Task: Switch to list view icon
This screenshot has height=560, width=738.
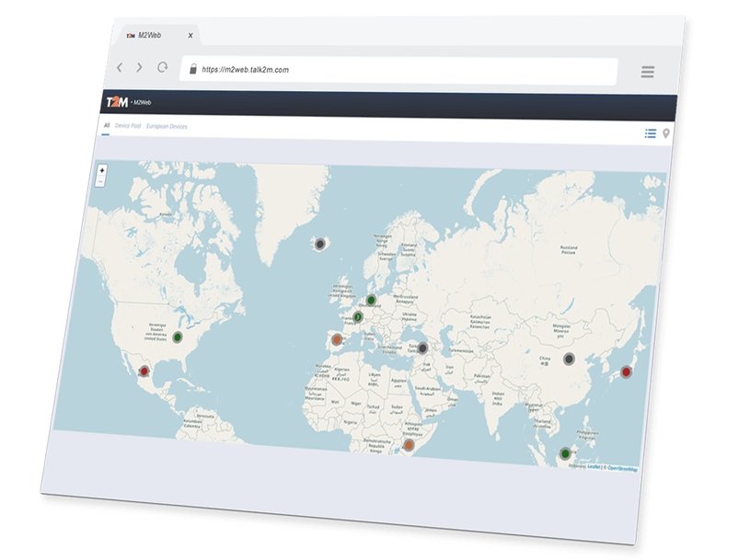Action: click(650, 133)
